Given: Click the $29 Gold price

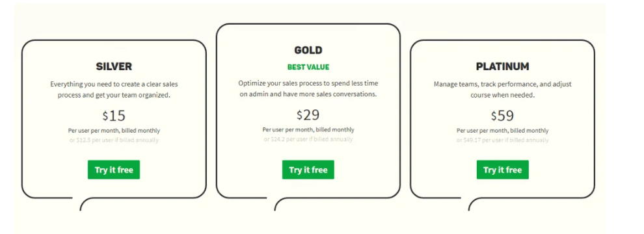Looking at the screenshot, I should tap(308, 114).
